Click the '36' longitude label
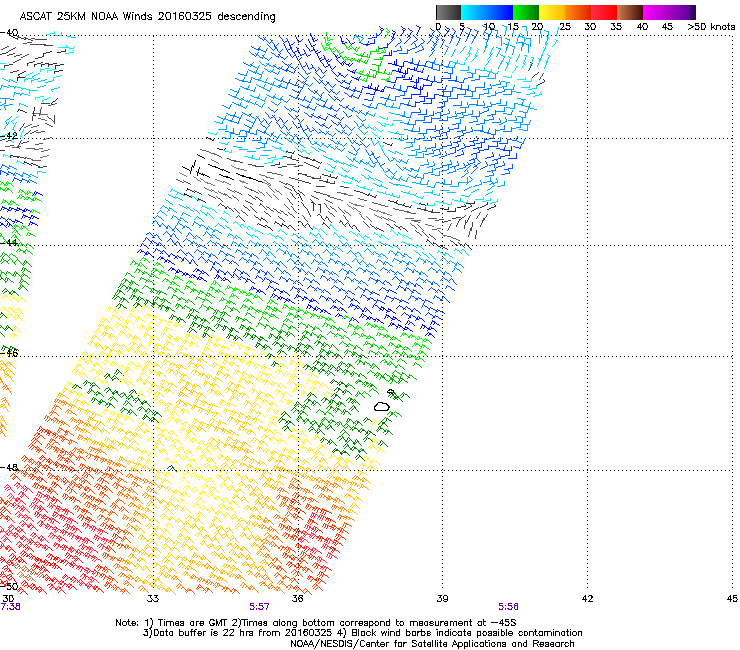The image size is (740, 650). click(x=298, y=599)
